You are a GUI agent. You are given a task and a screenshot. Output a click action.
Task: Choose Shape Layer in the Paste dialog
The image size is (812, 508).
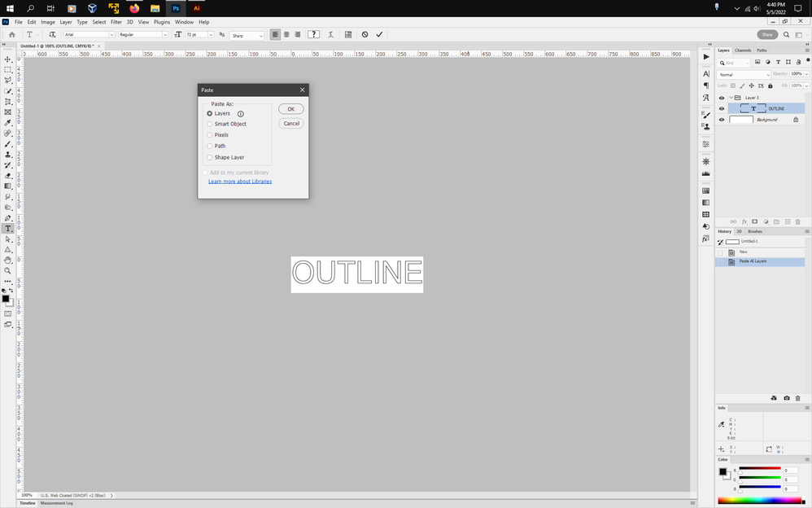pyautogui.click(x=210, y=156)
